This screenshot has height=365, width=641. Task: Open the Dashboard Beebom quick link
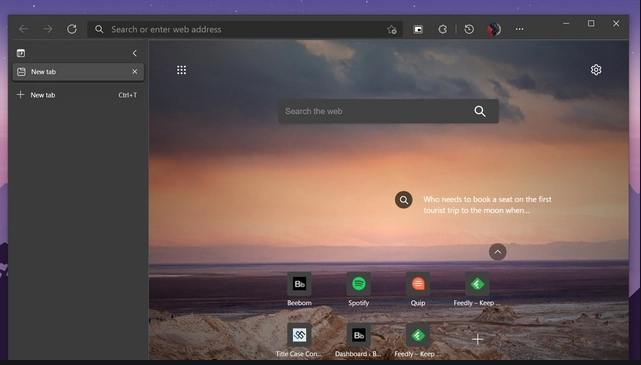point(359,340)
